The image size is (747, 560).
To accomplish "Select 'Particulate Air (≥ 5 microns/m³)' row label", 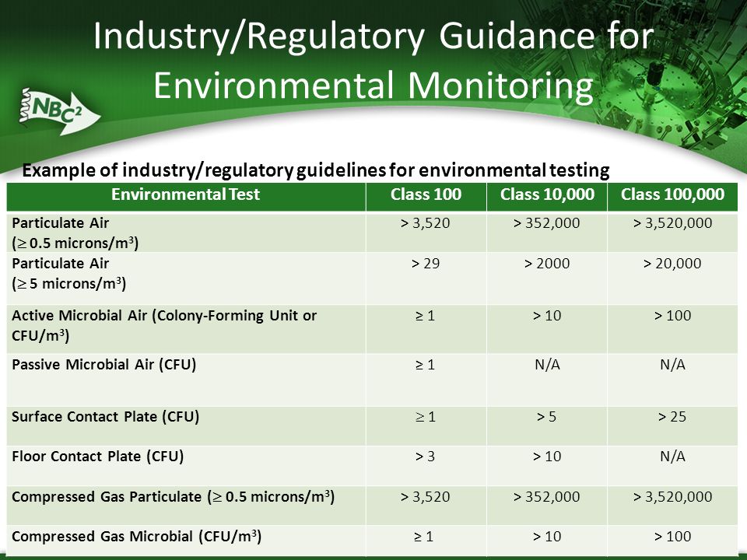I will coord(69,273).
